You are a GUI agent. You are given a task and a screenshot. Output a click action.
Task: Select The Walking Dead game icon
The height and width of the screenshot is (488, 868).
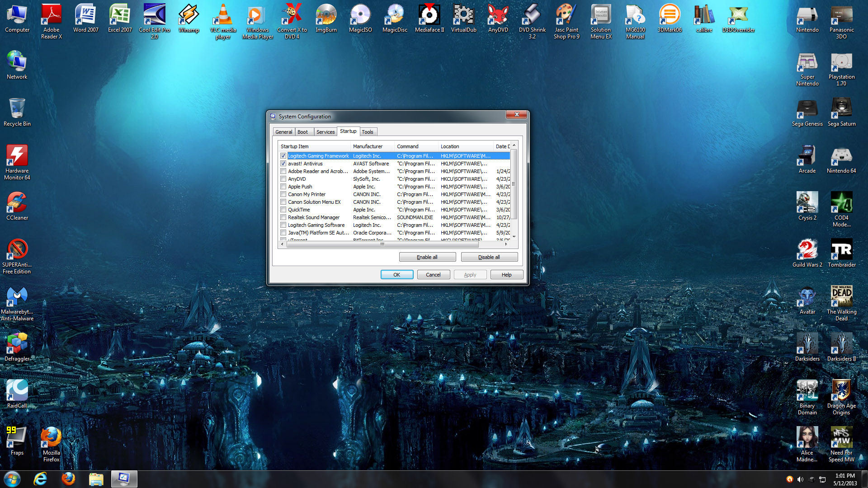pyautogui.click(x=841, y=303)
